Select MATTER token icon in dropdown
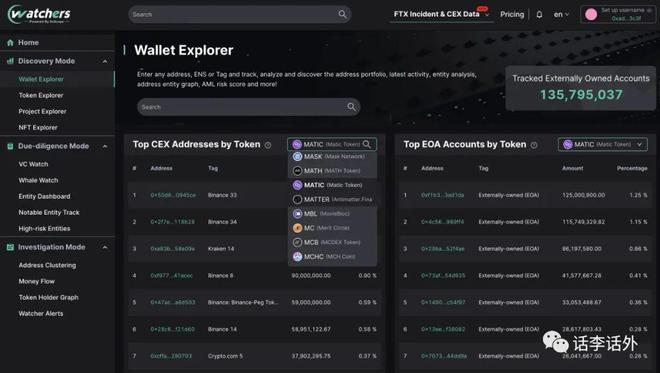660x373 pixels. (297, 199)
